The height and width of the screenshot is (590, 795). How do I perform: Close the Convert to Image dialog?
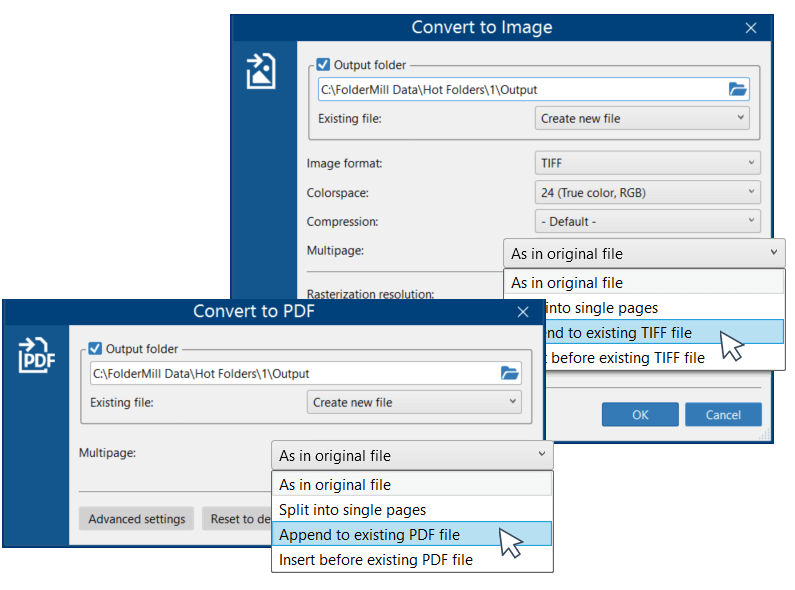(751, 28)
